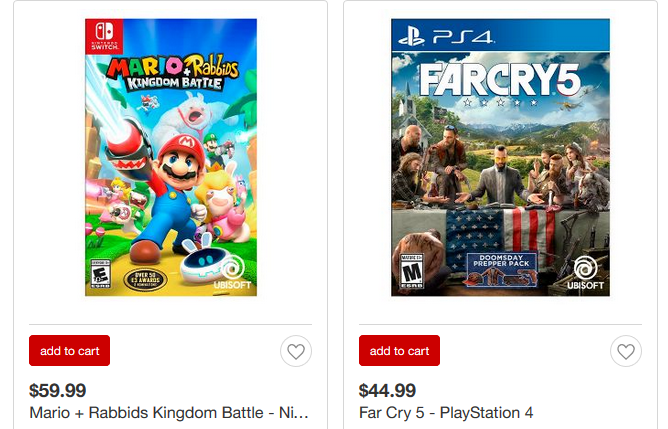Click the $44.99 price

(387, 390)
